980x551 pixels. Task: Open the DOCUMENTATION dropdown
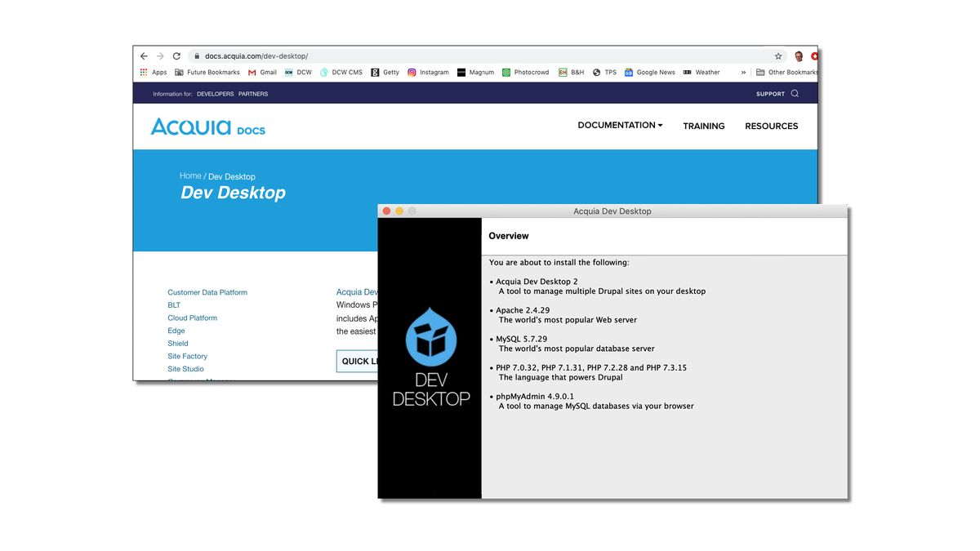619,125
